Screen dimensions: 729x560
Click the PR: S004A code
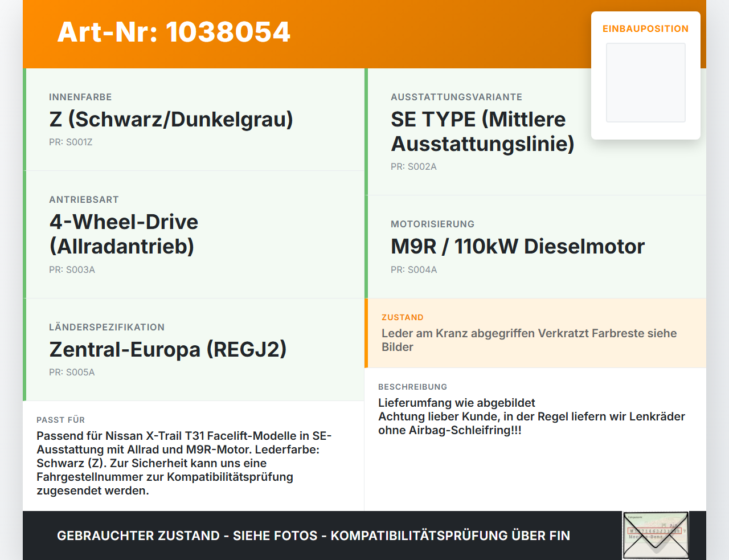pos(413,269)
